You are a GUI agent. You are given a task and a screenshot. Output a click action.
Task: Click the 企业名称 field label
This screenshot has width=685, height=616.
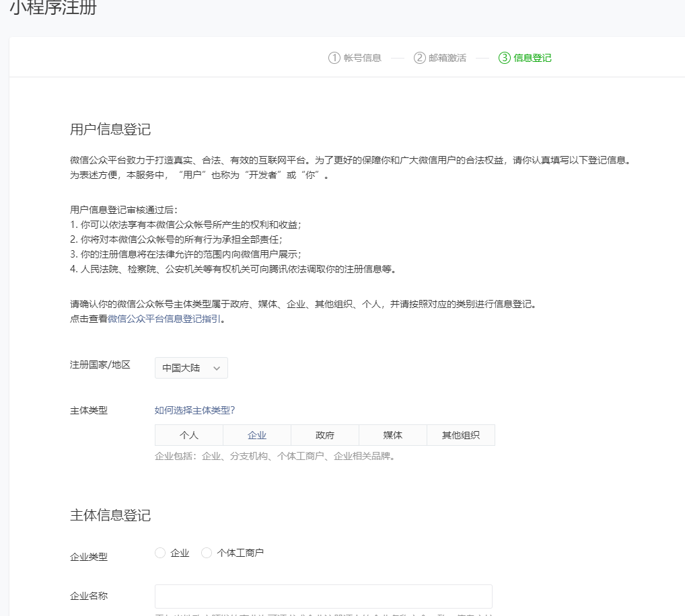89,596
